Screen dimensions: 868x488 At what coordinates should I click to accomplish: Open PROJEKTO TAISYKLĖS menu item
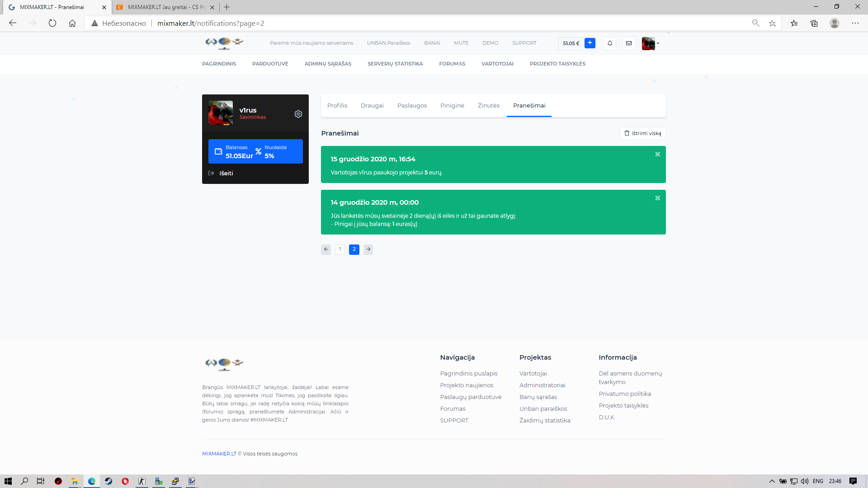point(557,64)
